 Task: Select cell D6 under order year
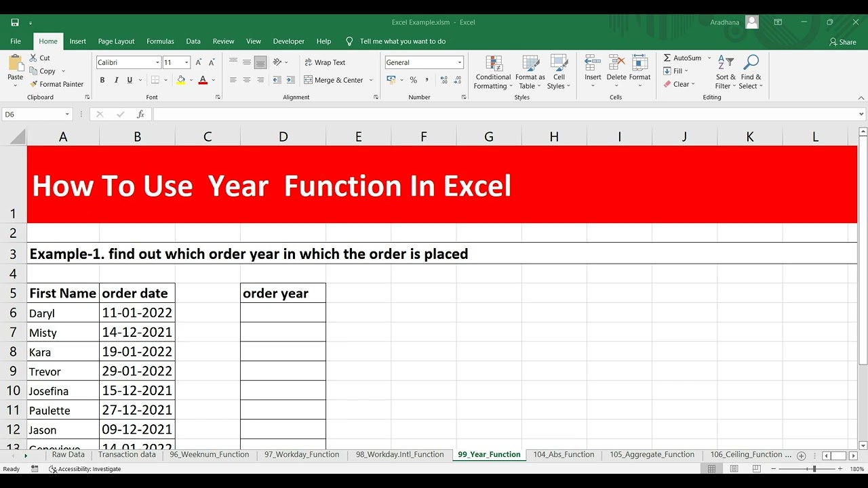283,312
